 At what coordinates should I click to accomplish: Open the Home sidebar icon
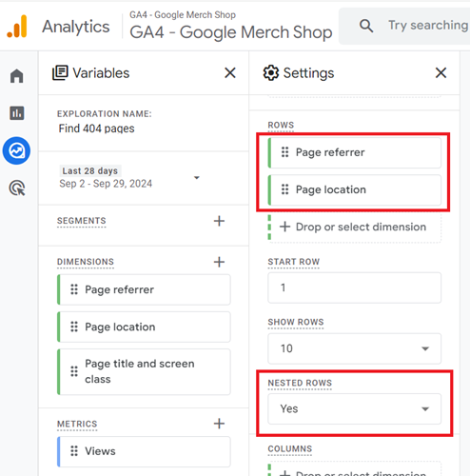(x=17, y=76)
